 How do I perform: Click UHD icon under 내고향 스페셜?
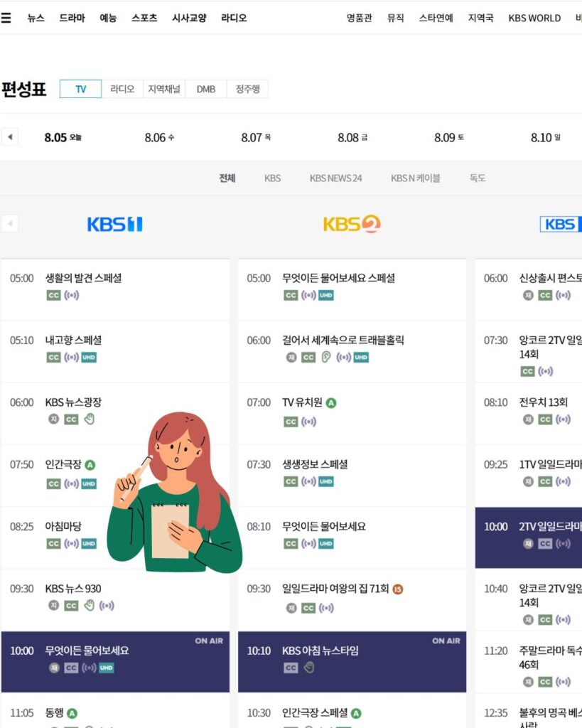[89, 358]
